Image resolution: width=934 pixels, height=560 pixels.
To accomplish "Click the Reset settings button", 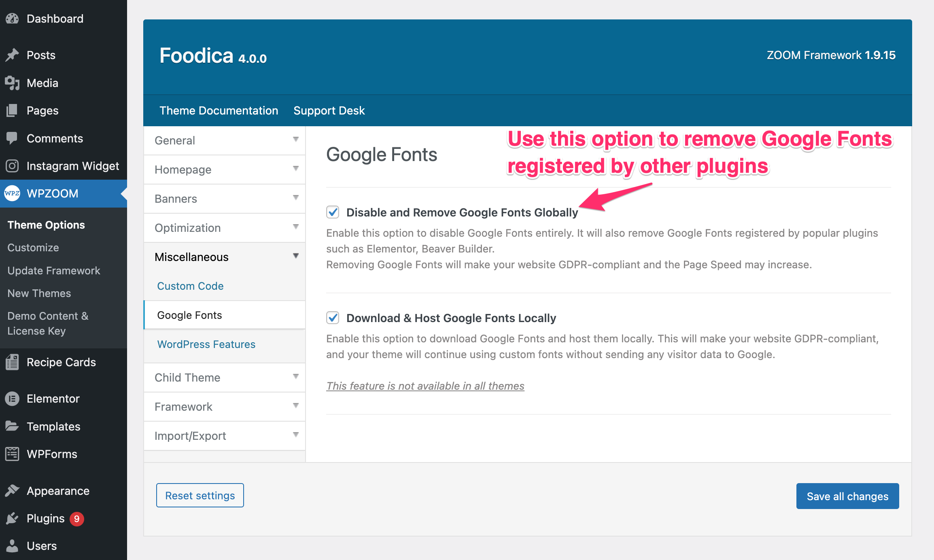I will coord(200,495).
